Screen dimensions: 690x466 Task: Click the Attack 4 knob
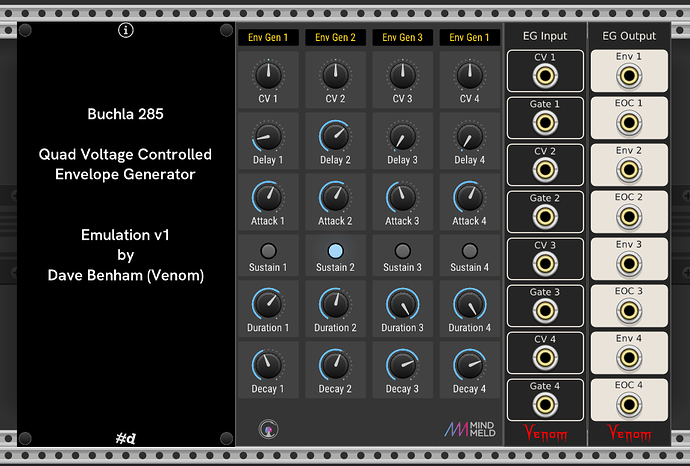click(470, 197)
